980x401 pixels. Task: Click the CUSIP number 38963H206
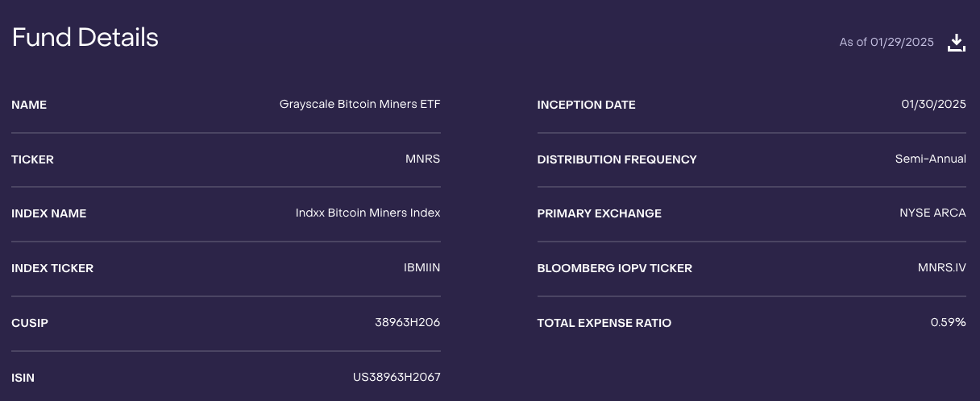[x=407, y=323]
